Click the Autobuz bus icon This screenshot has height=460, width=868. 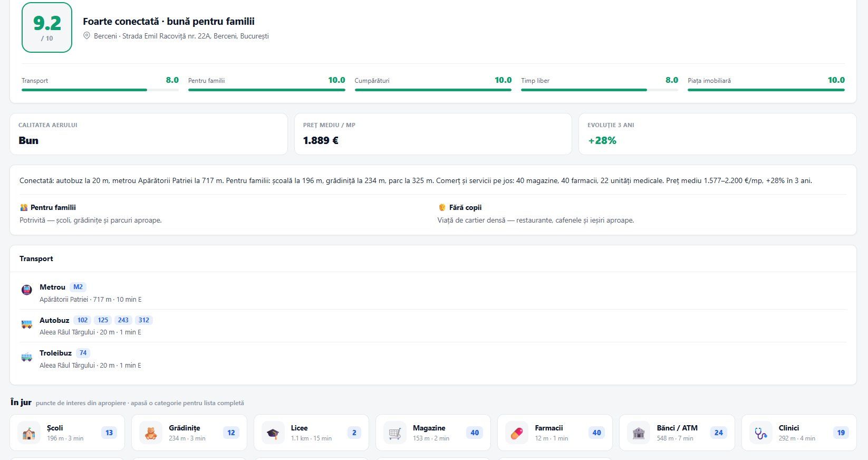[27, 324]
